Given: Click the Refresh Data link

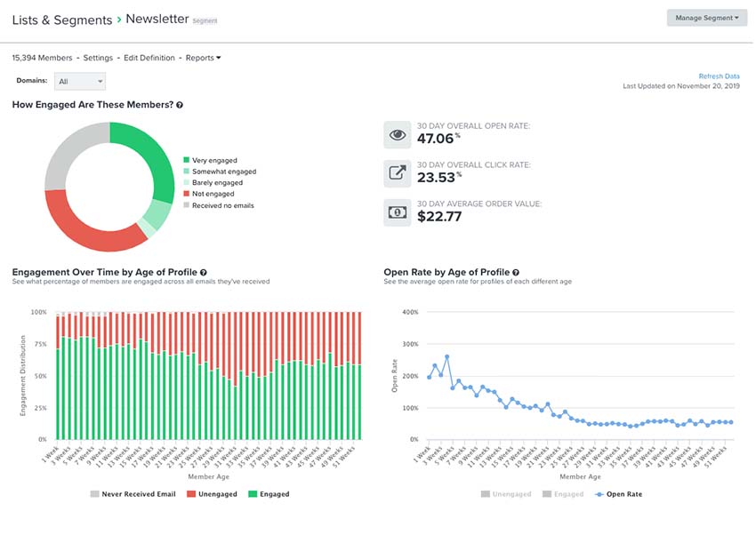Looking at the screenshot, I should [720, 76].
